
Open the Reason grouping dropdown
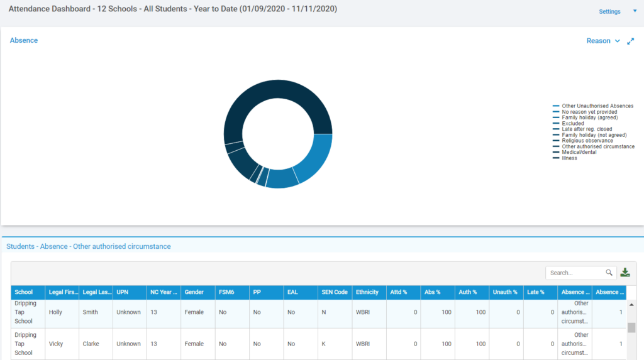coord(603,41)
